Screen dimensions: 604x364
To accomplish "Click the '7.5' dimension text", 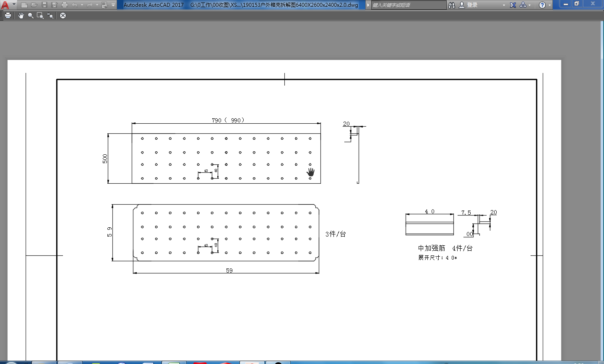I will pyautogui.click(x=466, y=213).
